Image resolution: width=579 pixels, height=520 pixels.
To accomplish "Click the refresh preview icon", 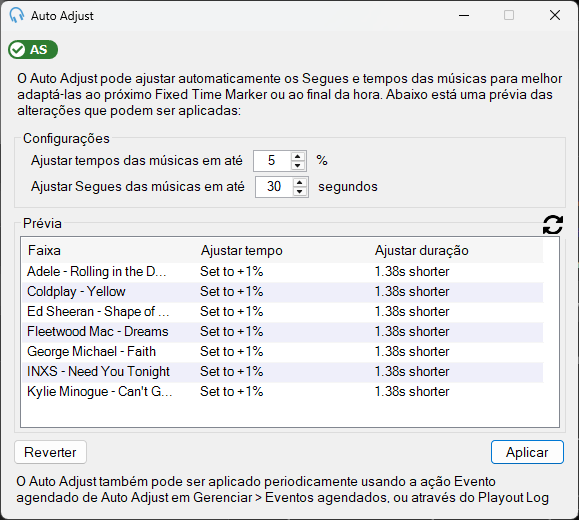I will pos(552,225).
